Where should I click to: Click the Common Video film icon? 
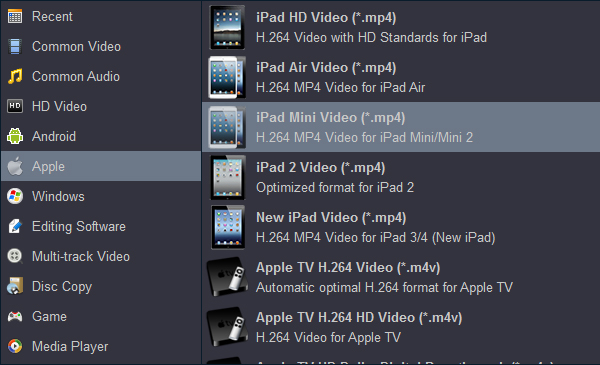pos(15,46)
